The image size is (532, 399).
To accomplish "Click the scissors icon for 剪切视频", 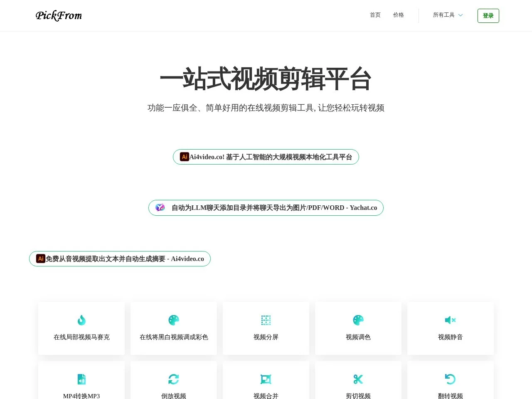I will pos(358,379).
